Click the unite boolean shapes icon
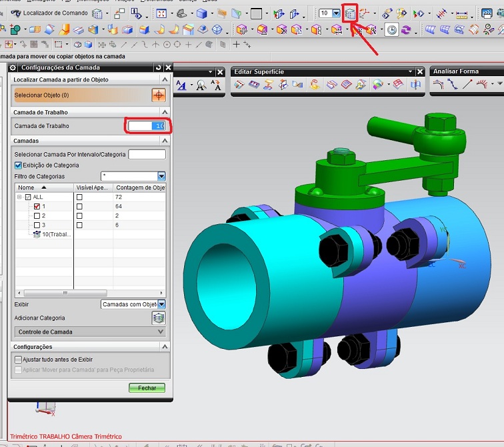The height and width of the screenshot is (447, 504). pos(15,29)
